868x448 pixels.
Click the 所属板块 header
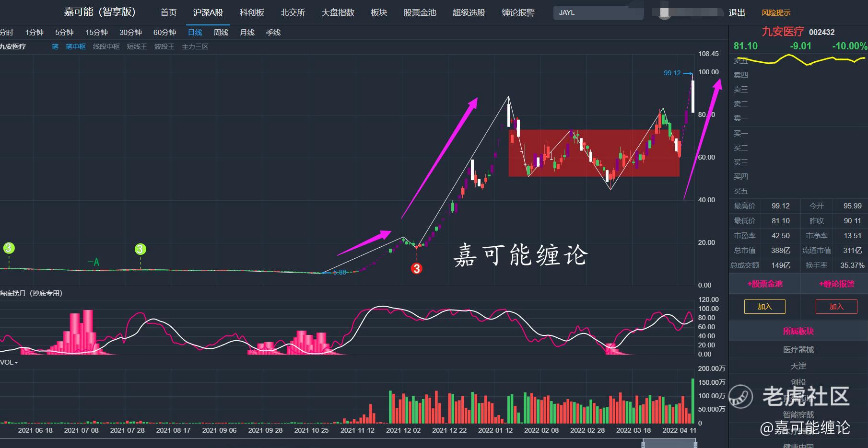[798, 331]
